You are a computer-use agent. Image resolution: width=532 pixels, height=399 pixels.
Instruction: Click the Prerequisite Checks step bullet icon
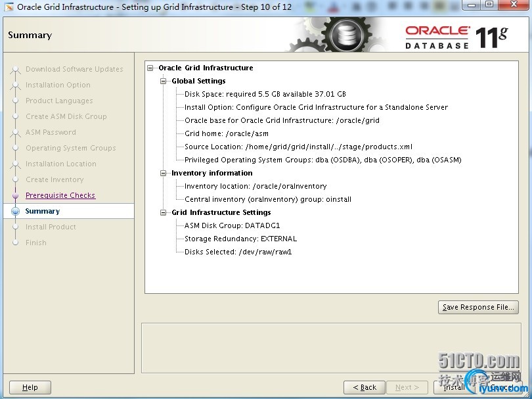[15, 196]
